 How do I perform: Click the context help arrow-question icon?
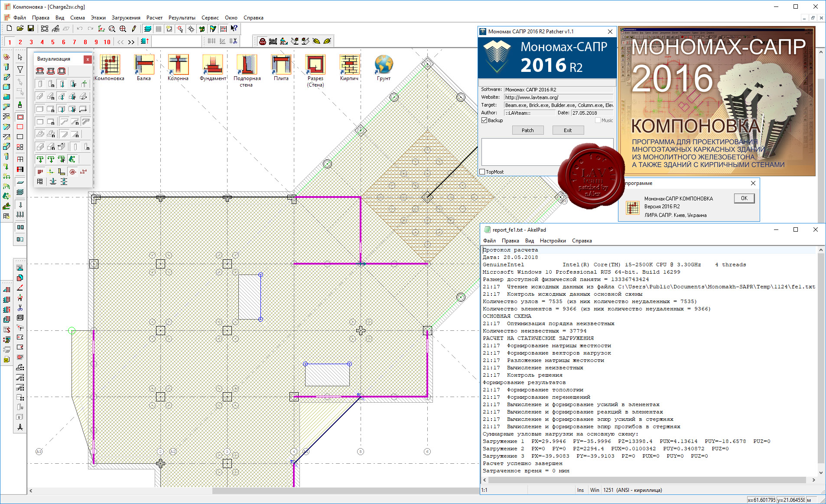pyautogui.click(x=234, y=29)
